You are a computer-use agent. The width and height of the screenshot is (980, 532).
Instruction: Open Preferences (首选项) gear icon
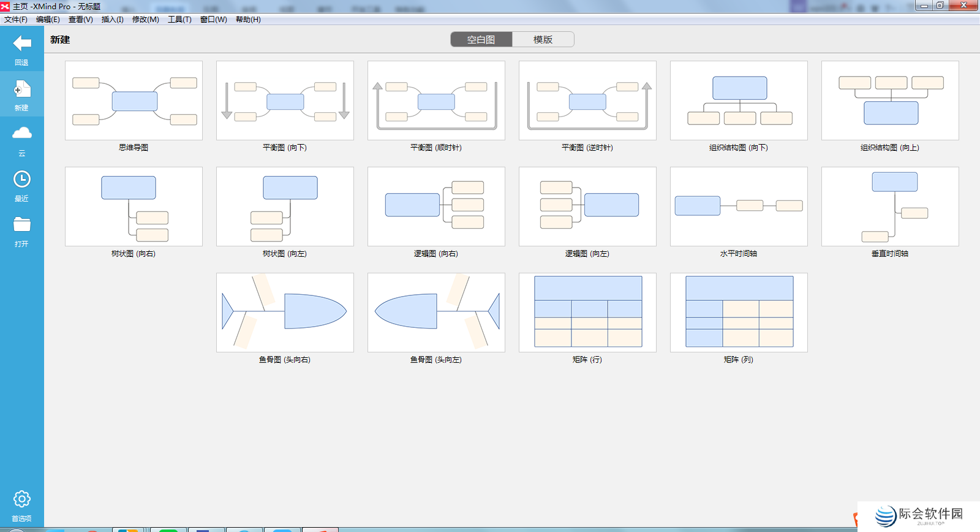pyautogui.click(x=22, y=500)
